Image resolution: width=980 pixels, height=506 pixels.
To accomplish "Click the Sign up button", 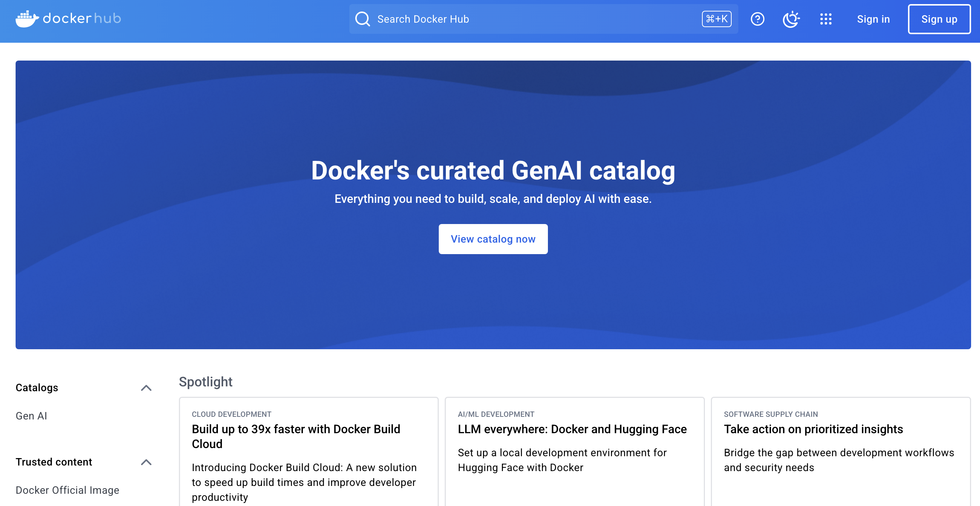I will pyautogui.click(x=938, y=19).
